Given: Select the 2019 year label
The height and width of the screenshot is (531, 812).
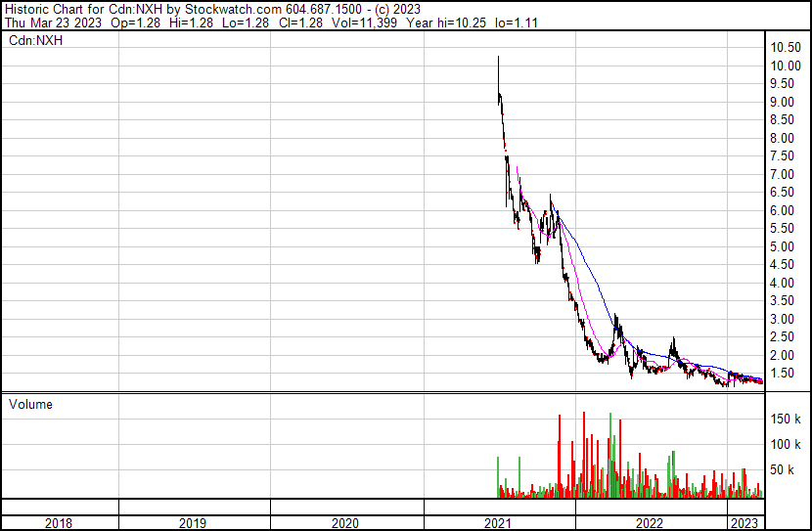Looking at the screenshot, I should (193, 523).
